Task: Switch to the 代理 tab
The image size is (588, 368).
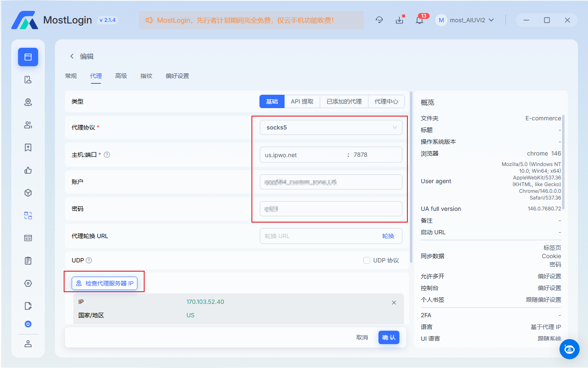Action: coord(96,76)
